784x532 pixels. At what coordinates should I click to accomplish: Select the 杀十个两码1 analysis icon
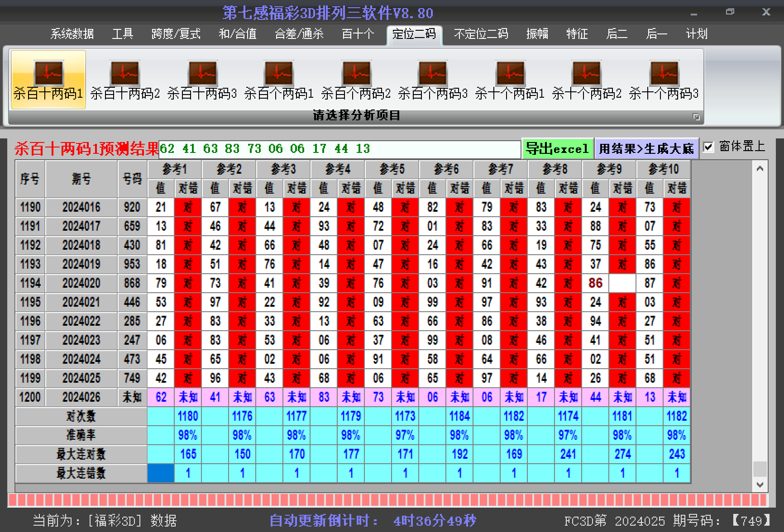tap(510, 80)
